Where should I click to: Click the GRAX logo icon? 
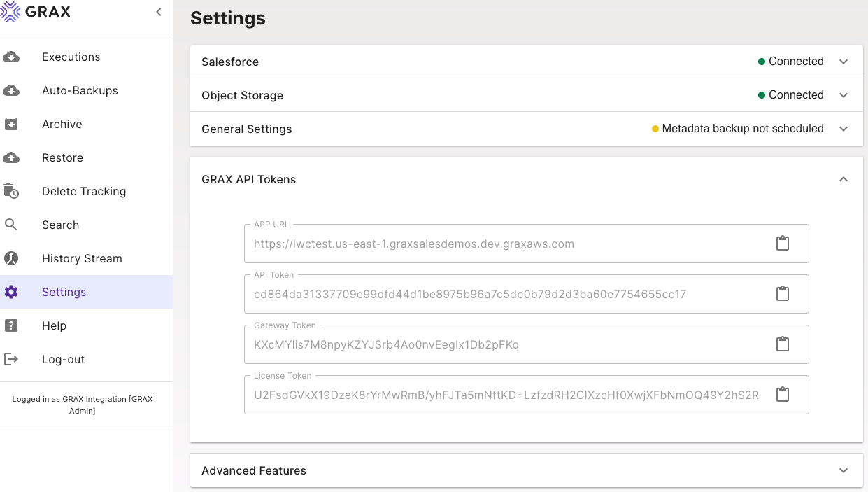[x=10, y=12]
